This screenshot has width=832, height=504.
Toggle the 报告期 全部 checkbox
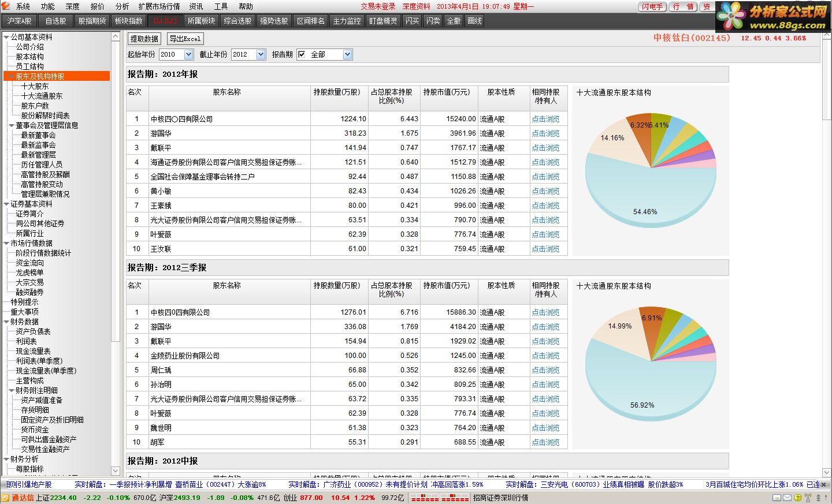[x=302, y=54]
